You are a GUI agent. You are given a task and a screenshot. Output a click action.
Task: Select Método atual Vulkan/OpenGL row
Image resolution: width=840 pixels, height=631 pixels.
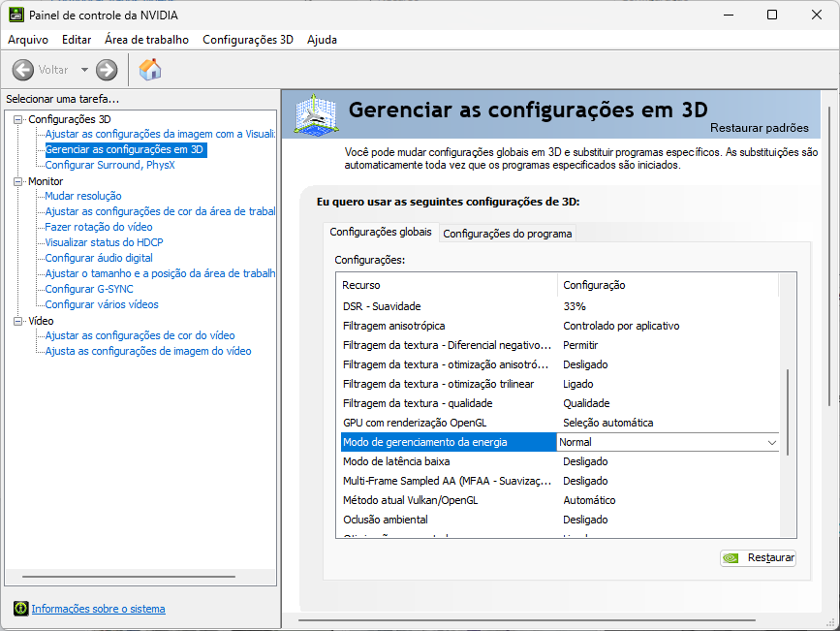[x=560, y=500]
